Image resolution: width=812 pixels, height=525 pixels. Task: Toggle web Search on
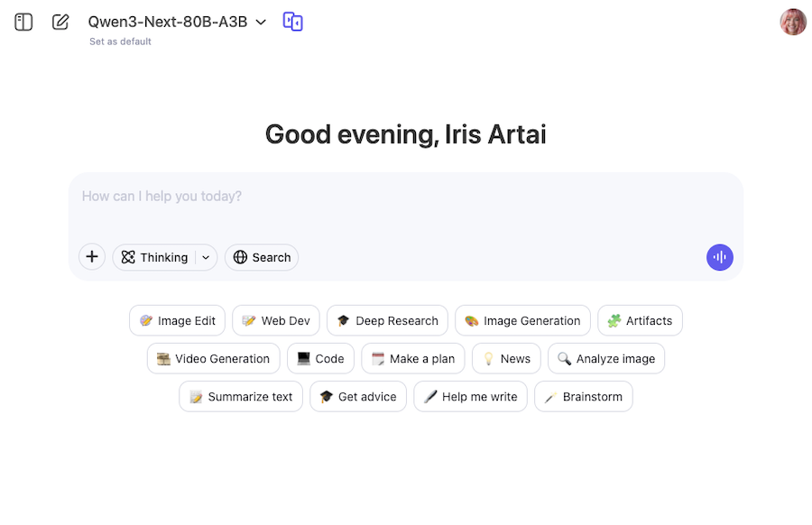261,257
